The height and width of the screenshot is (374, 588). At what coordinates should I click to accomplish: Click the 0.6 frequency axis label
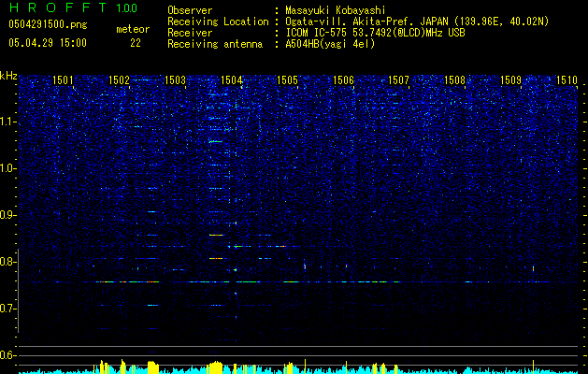tap(7, 355)
